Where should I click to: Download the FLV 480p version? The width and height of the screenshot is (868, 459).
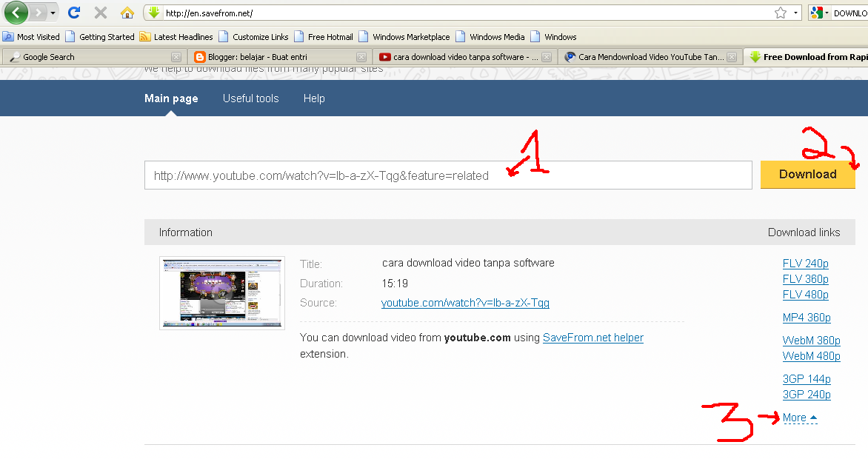pyautogui.click(x=806, y=295)
